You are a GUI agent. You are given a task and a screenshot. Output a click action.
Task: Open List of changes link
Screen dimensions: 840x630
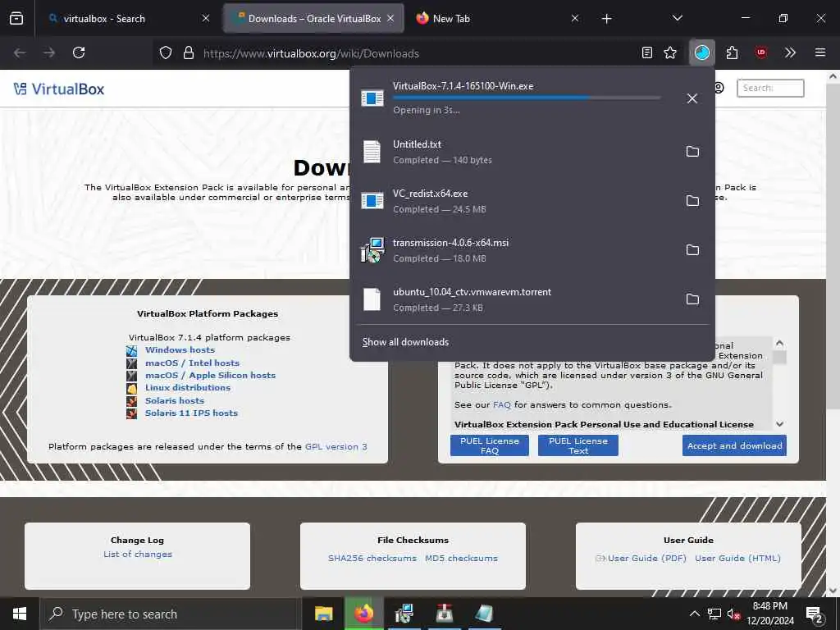click(x=138, y=554)
